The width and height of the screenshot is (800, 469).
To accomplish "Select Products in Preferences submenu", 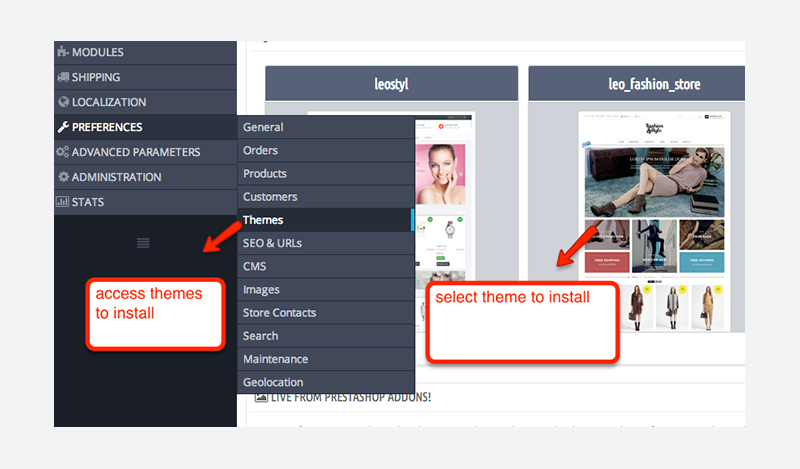I will [326, 174].
